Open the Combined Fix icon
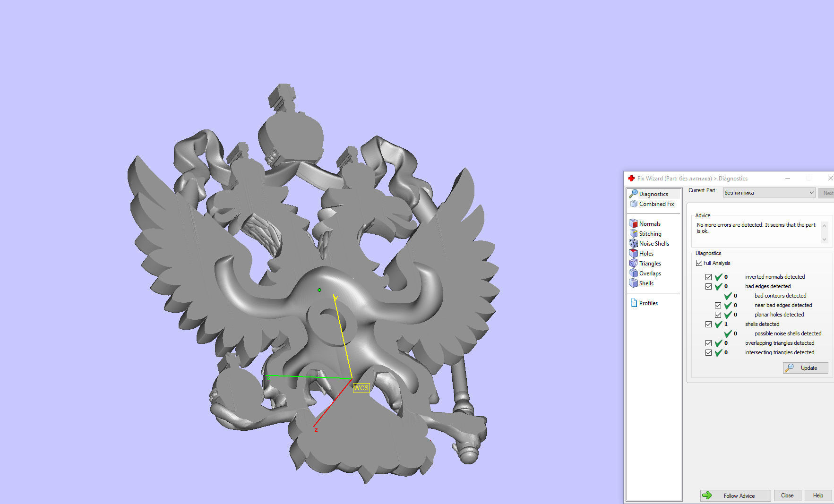 [x=634, y=204]
